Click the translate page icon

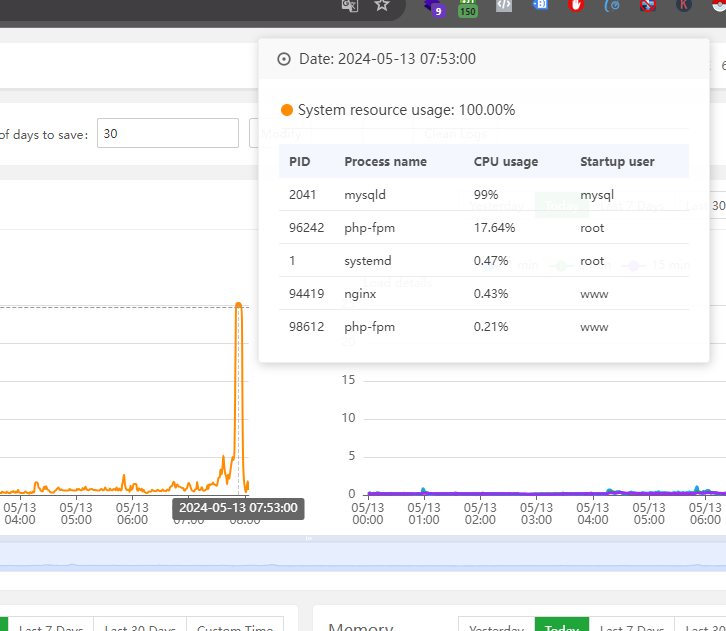pos(350,6)
